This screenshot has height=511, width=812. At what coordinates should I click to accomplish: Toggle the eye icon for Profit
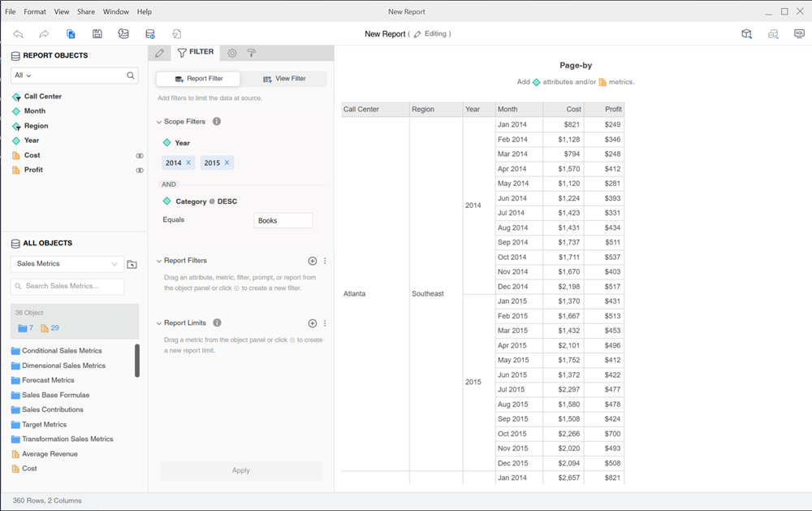[x=140, y=170]
